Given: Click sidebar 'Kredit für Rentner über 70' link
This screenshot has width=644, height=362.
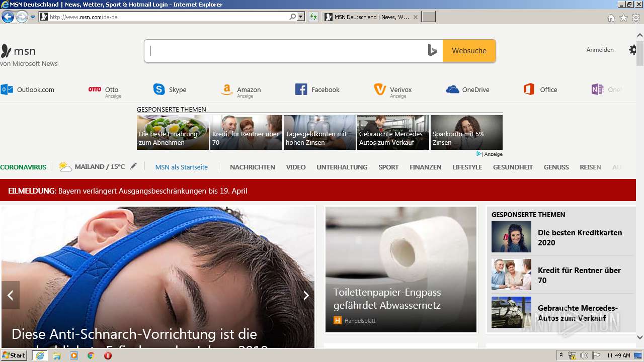Looking at the screenshot, I should [x=580, y=275].
